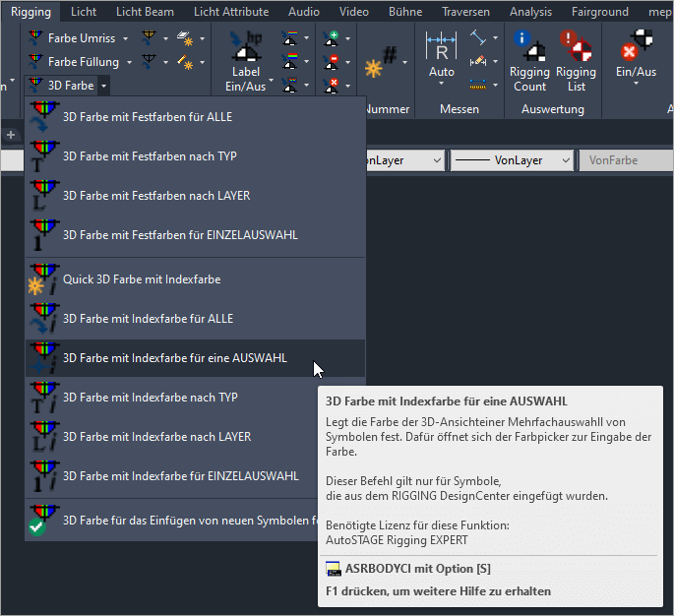Open the VonLayer linetype dropdown with line preview
The image size is (674, 616).
coord(512,160)
